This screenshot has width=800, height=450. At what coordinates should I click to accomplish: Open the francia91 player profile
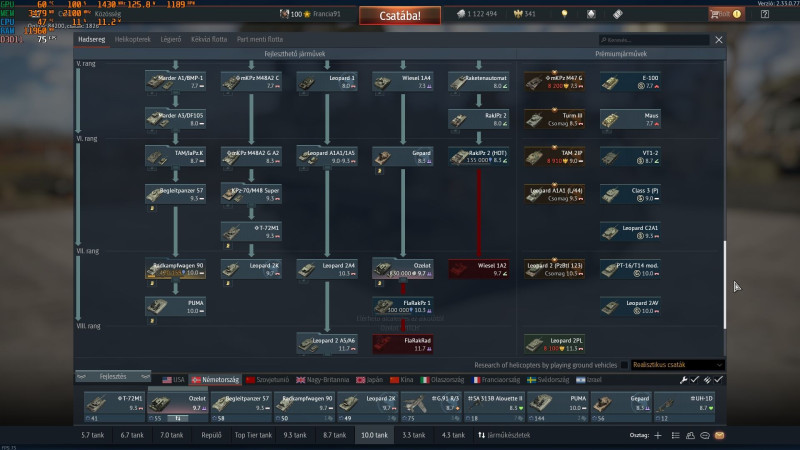coord(310,14)
